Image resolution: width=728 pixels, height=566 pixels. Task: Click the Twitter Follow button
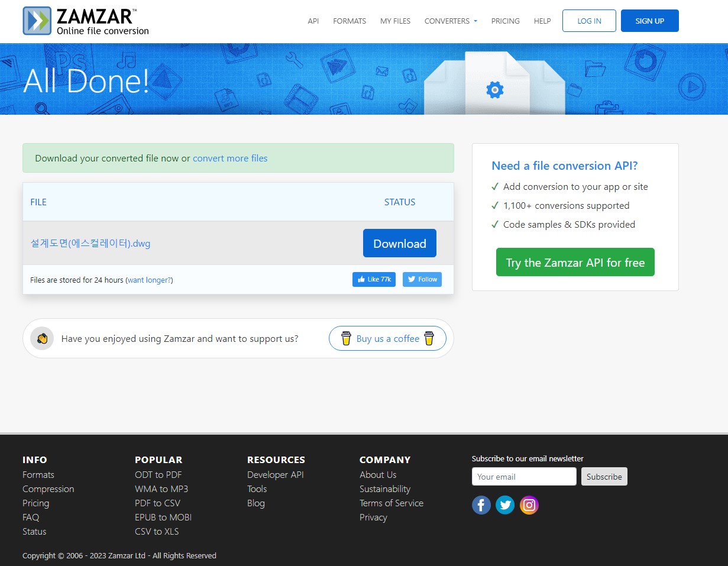coord(422,279)
